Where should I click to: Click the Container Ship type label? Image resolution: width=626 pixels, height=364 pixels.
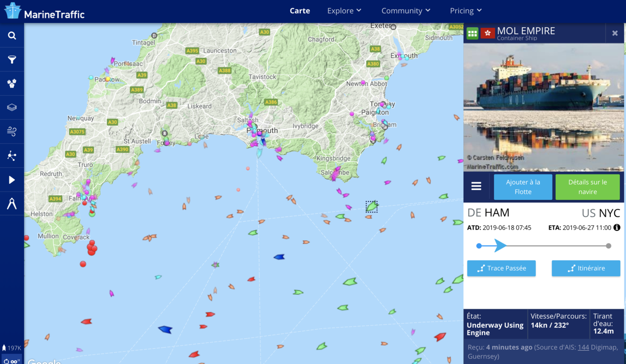tap(517, 38)
